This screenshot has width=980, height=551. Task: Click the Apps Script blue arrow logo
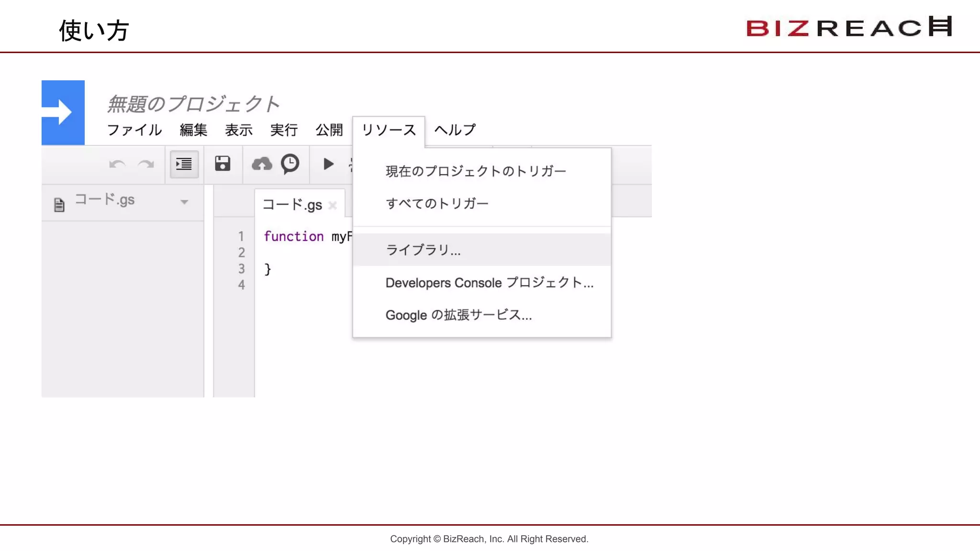point(63,112)
